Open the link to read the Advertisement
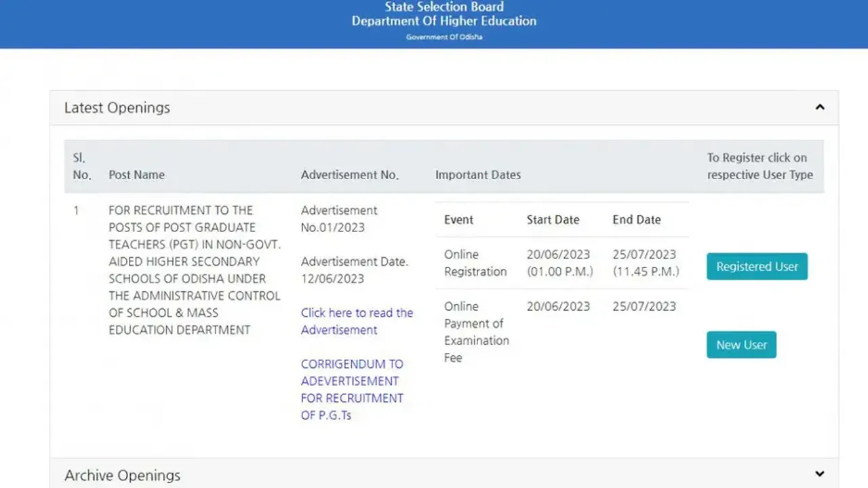This screenshot has height=488, width=868. (x=357, y=321)
